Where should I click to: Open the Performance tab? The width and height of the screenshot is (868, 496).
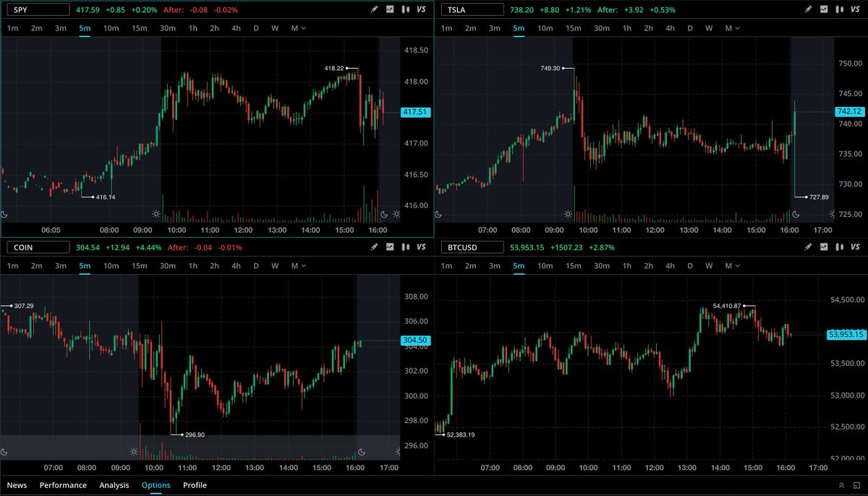click(63, 485)
